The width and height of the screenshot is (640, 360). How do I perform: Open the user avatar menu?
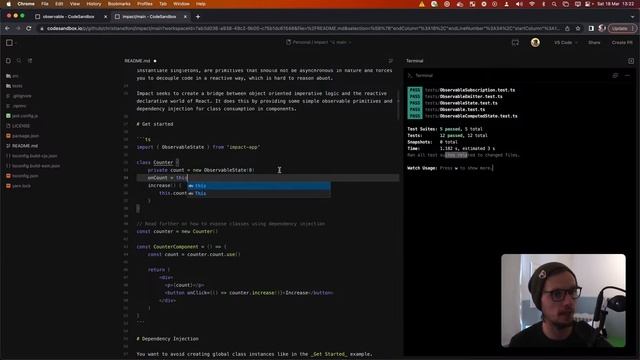tap(535, 42)
